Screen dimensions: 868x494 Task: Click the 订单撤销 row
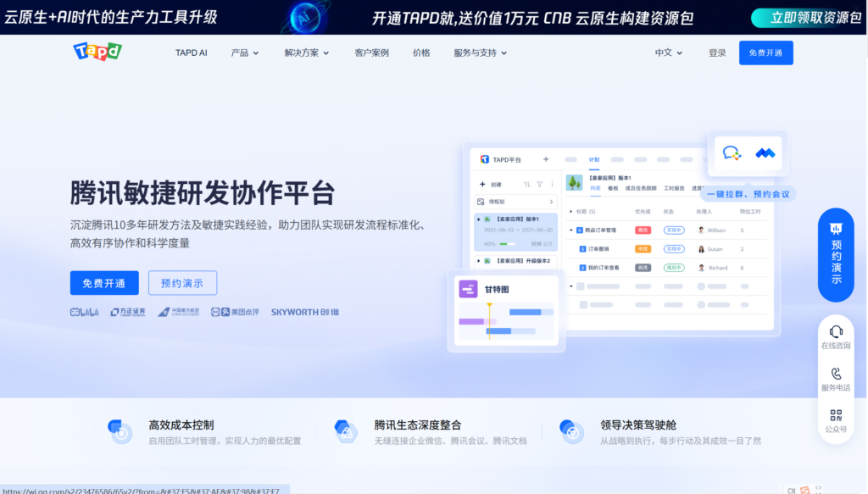668,249
